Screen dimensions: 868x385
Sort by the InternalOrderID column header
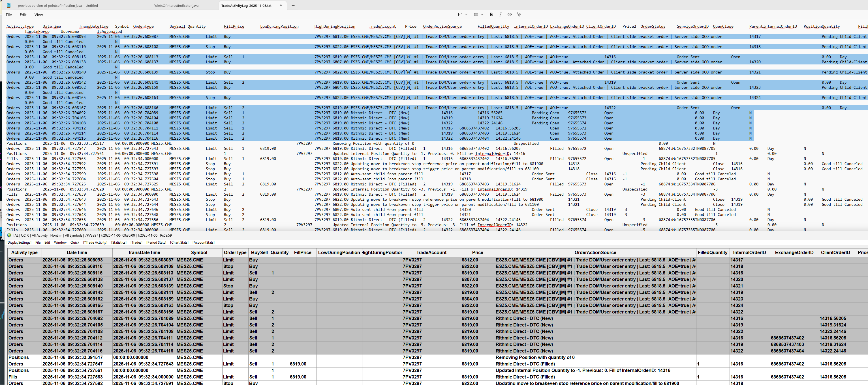coord(749,252)
